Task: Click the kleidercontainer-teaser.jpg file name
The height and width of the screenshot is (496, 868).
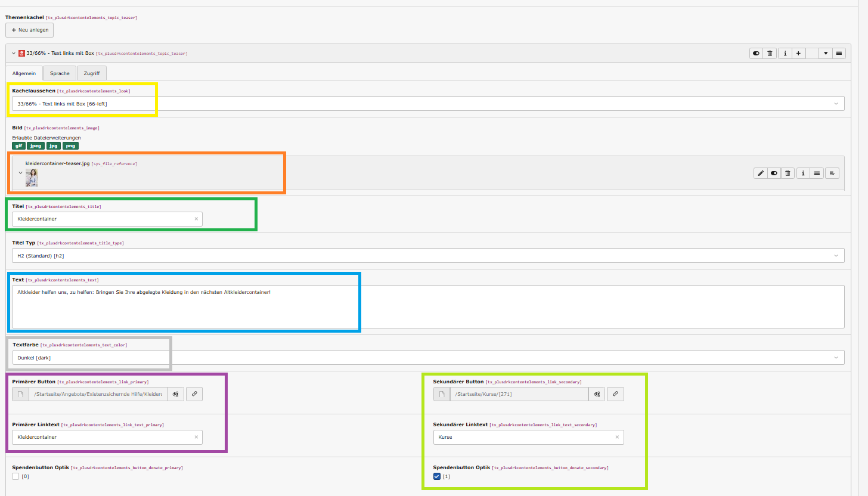Action: coord(57,163)
